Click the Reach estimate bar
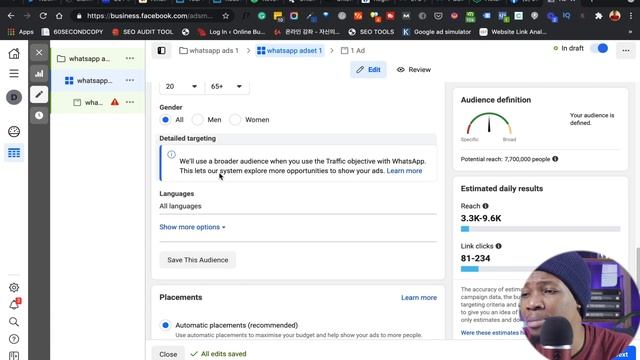The image size is (640, 360). [x=540, y=229]
